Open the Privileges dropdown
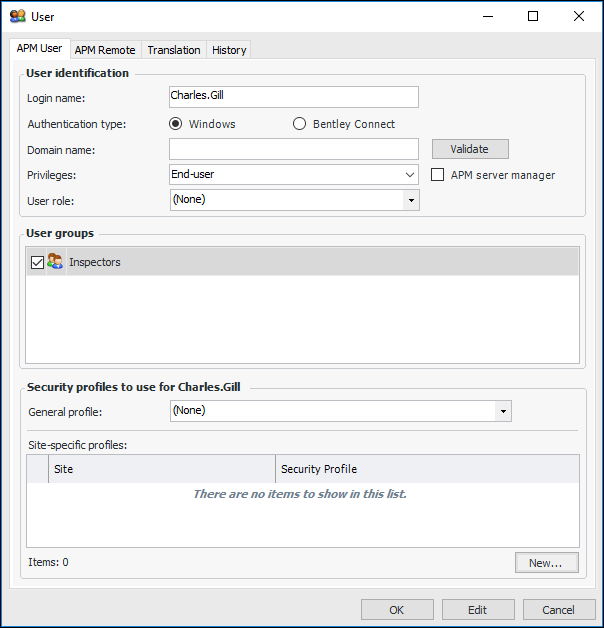Screen dimensions: 604x628 click(x=410, y=174)
